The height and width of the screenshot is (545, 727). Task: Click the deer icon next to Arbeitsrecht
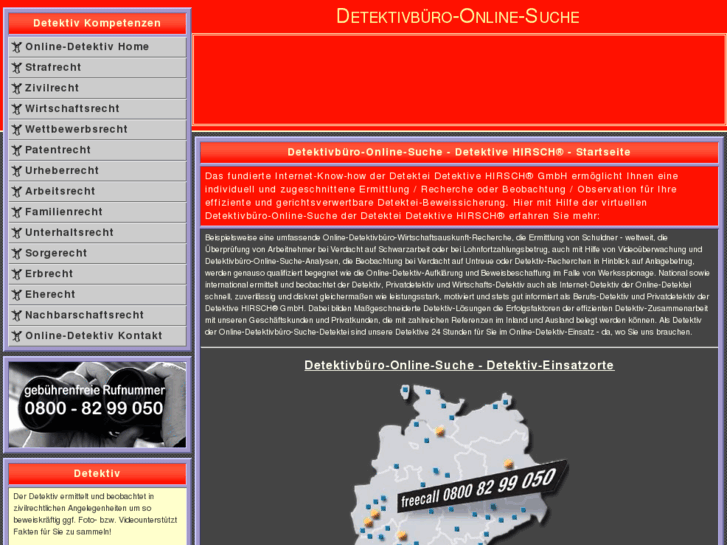(x=17, y=192)
